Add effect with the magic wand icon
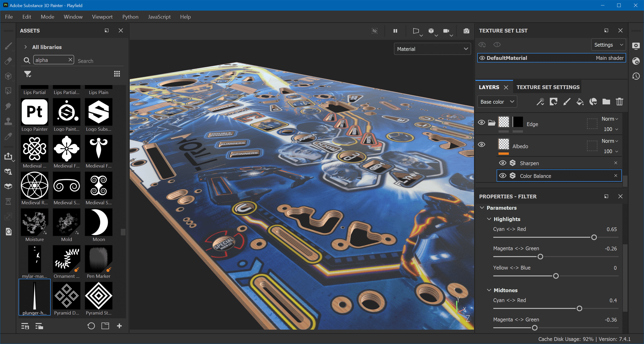The image size is (644, 344). (540, 102)
